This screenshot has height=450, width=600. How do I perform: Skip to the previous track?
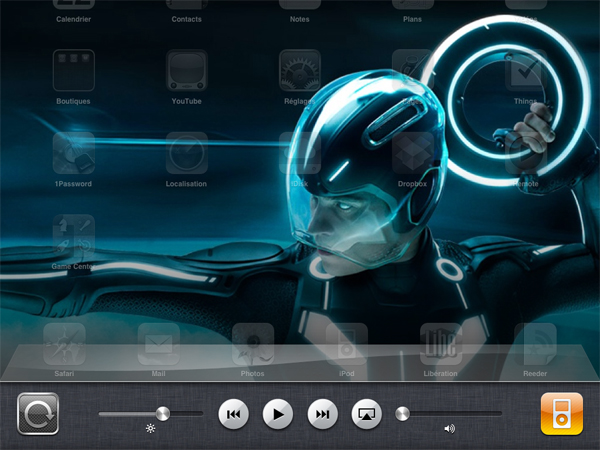pos(233,414)
